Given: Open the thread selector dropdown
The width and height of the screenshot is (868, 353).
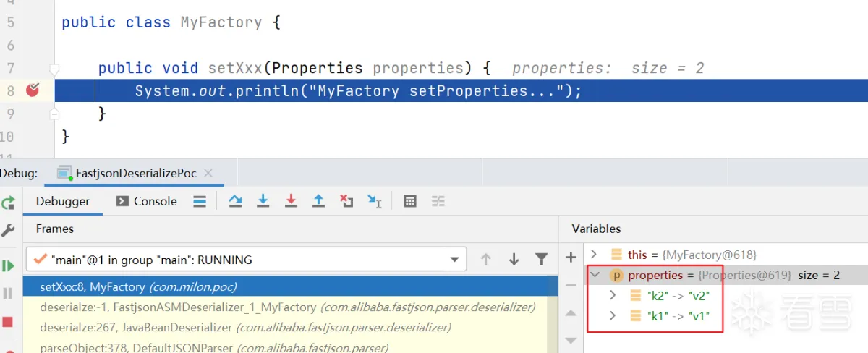Looking at the screenshot, I should pos(455,259).
